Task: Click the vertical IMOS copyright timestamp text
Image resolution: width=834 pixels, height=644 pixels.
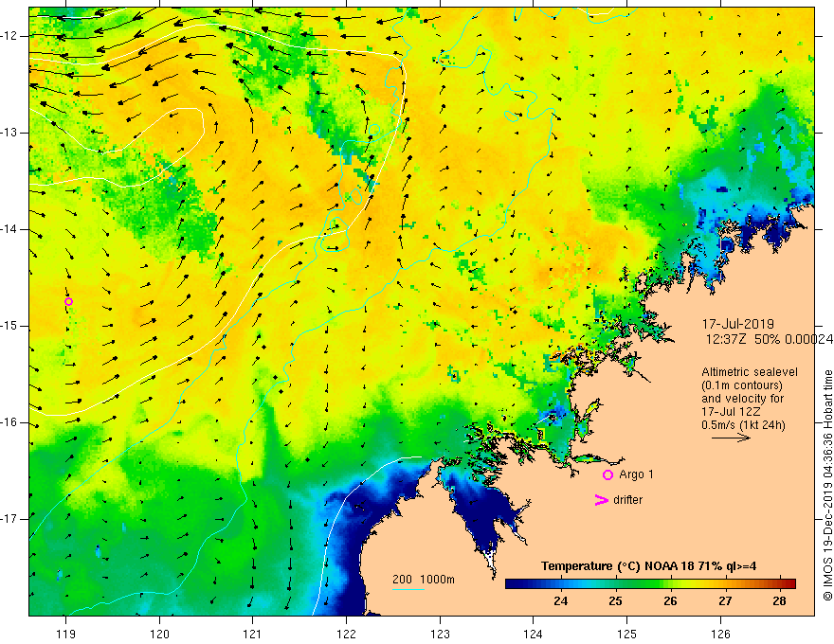Action: (x=827, y=486)
